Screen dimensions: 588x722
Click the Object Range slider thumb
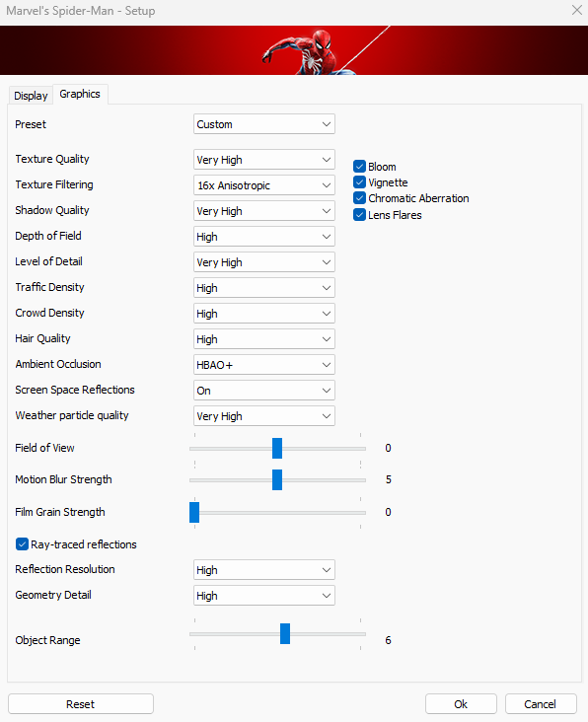tap(285, 634)
